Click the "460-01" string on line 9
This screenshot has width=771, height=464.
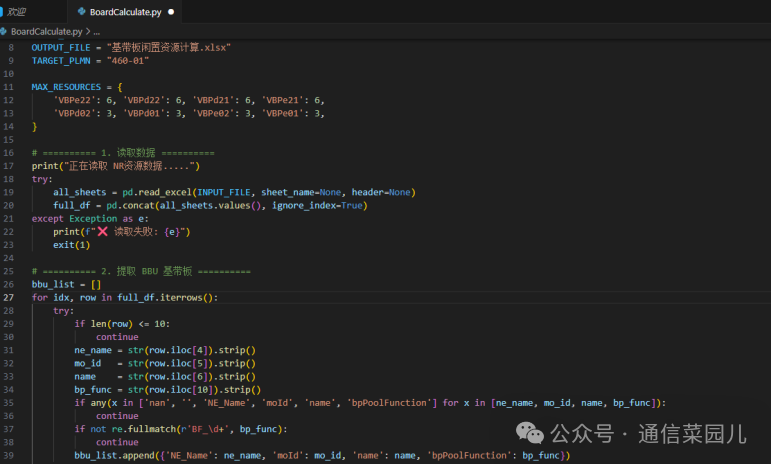coord(128,61)
